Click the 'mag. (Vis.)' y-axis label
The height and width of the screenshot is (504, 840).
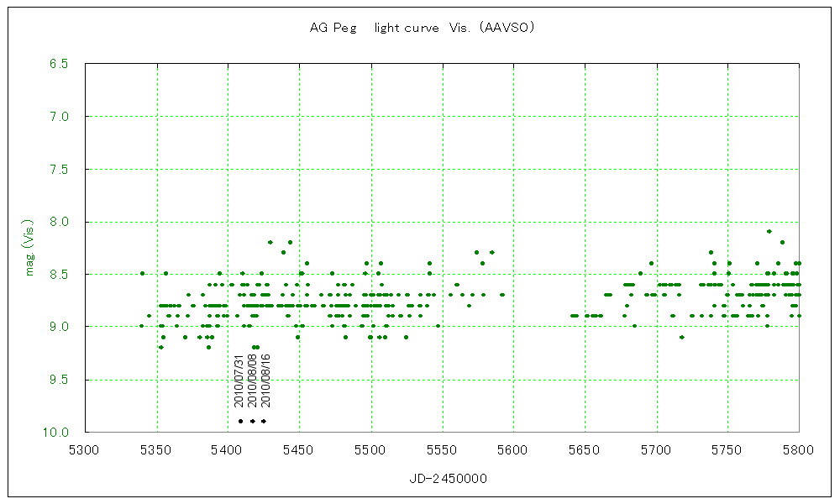29,248
